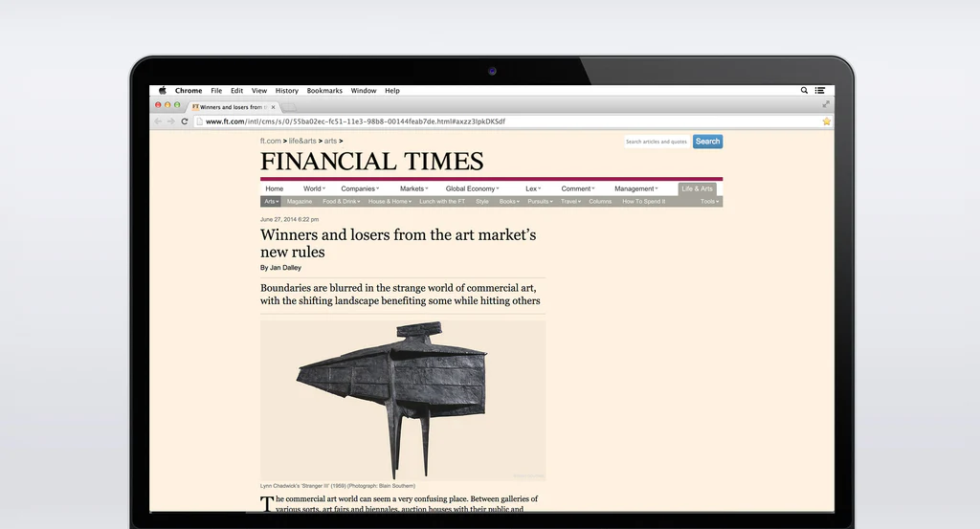Click the browser back arrow
Screen dimensions: 980x529
tap(158, 121)
